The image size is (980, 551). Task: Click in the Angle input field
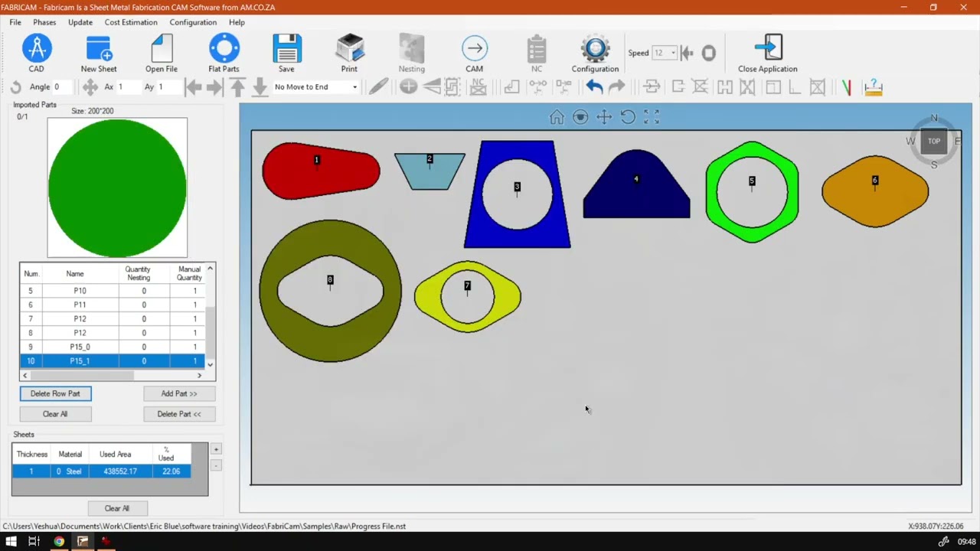(x=63, y=87)
